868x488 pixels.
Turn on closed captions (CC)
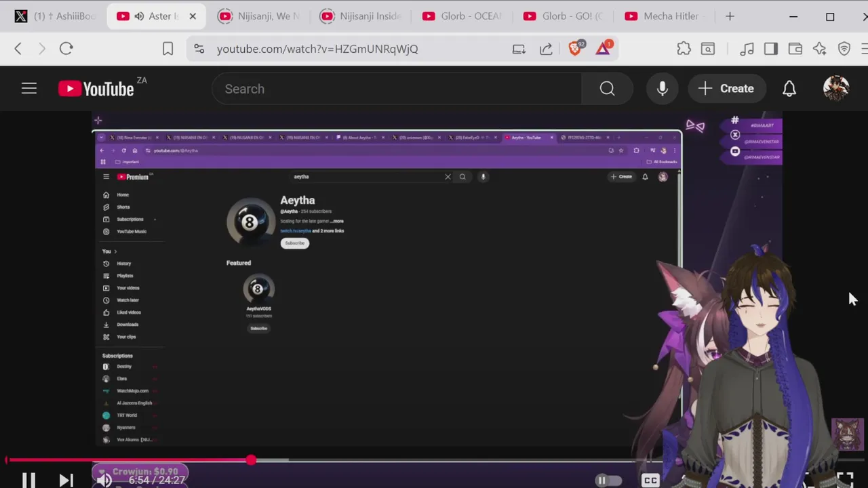[x=650, y=481]
